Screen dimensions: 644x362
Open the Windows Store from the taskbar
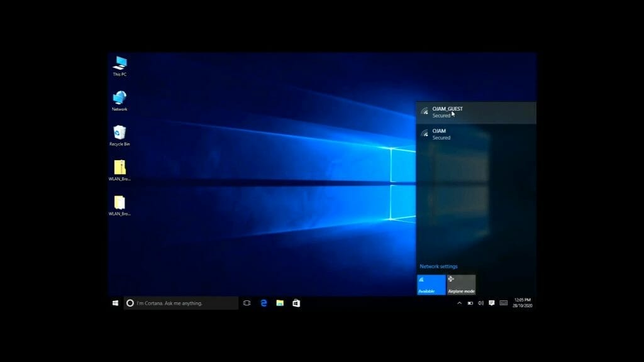(296, 303)
